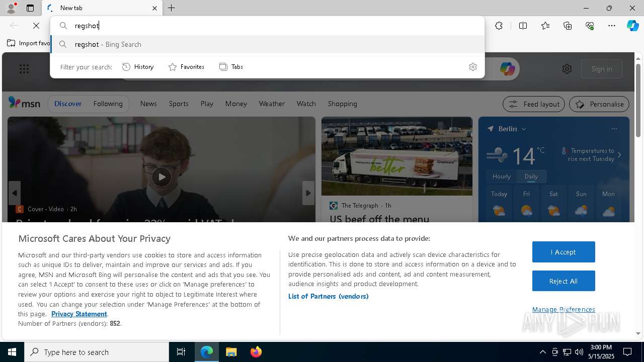The height and width of the screenshot is (362, 644).
Task: Open Manage Preferences link
Action: [563, 309]
